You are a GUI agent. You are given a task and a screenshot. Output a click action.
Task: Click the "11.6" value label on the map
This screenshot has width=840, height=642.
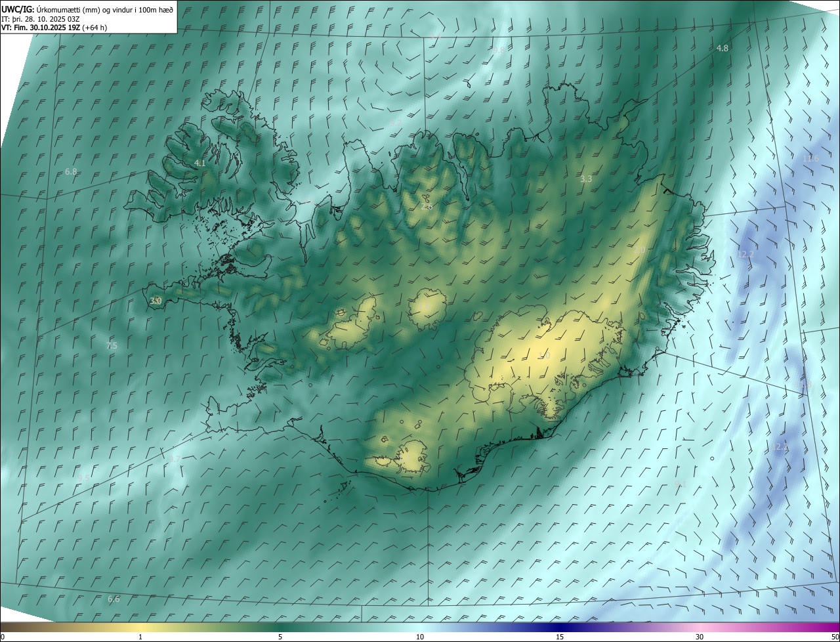coord(810,159)
